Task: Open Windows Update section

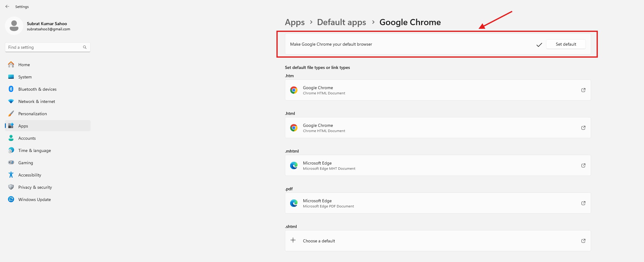Action: [34, 199]
